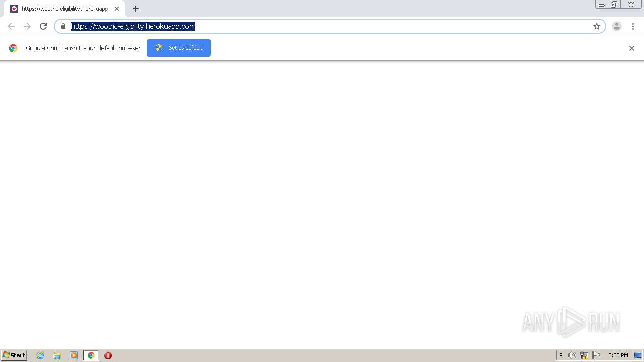View site information via lock icon
Image resolution: width=644 pixels, height=362 pixels.
[63, 26]
